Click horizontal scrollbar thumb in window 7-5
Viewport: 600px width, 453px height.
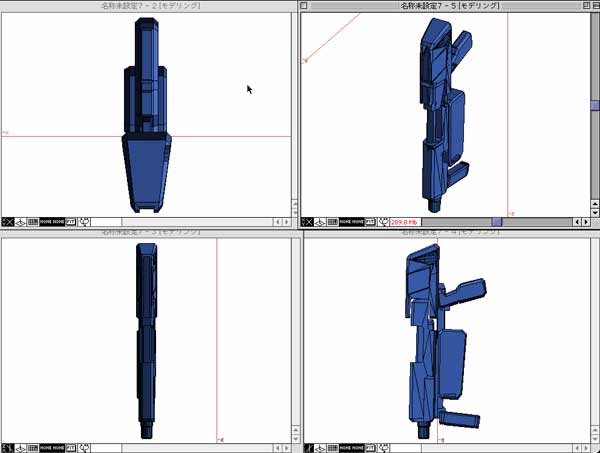click(x=497, y=222)
